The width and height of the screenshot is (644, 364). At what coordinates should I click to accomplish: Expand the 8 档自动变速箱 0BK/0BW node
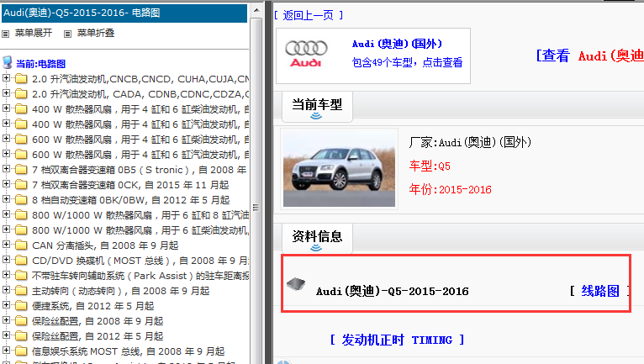[6, 199]
